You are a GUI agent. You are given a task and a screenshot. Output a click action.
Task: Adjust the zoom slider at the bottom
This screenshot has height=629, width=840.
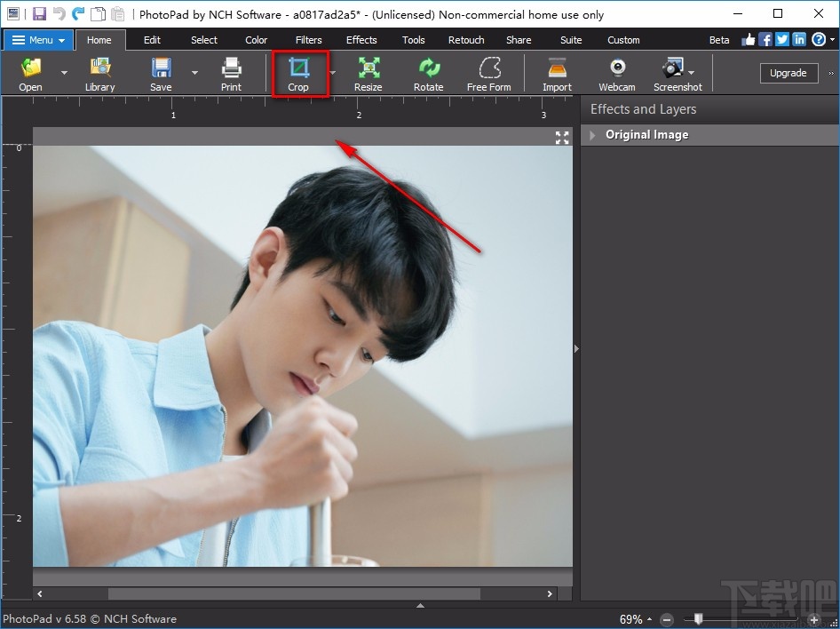pos(698,619)
